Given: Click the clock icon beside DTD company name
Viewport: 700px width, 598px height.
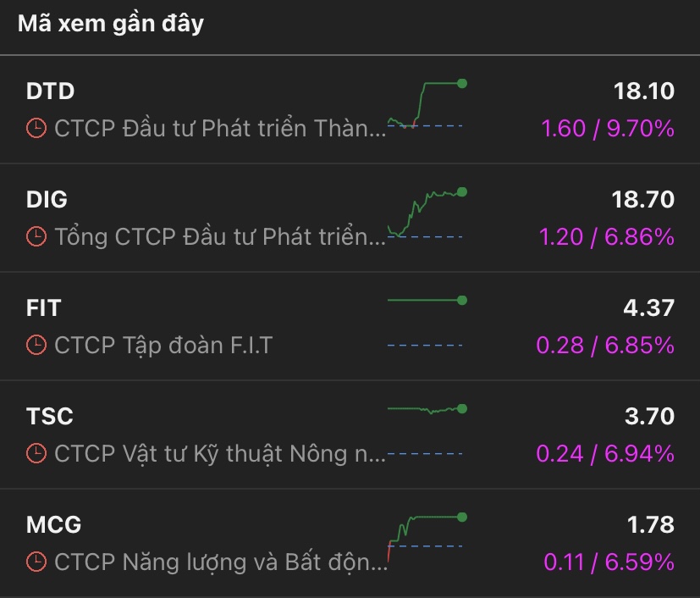Looking at the screenshot, I should point(36,129).
